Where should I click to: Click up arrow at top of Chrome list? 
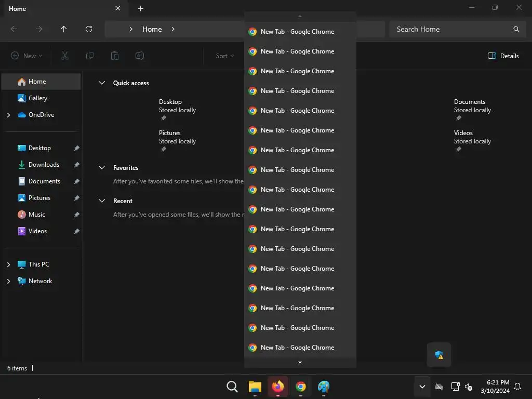300,16
